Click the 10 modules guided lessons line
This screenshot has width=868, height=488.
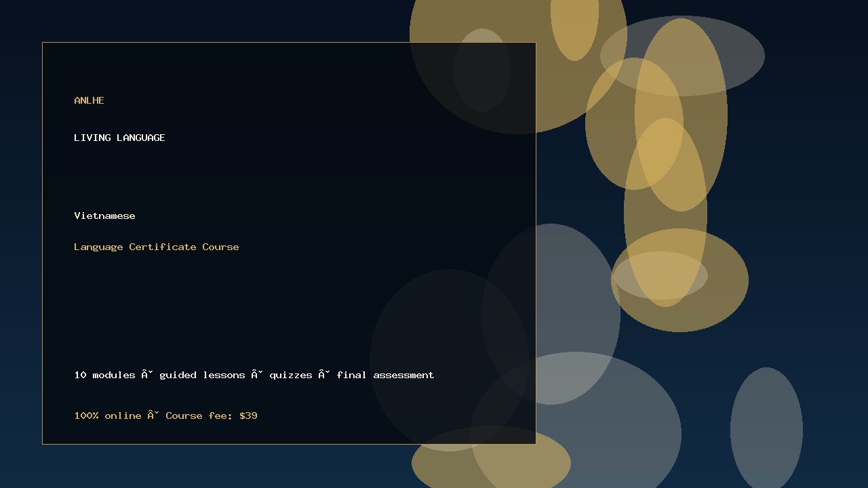pyautogui.click(x=254, y=375)
